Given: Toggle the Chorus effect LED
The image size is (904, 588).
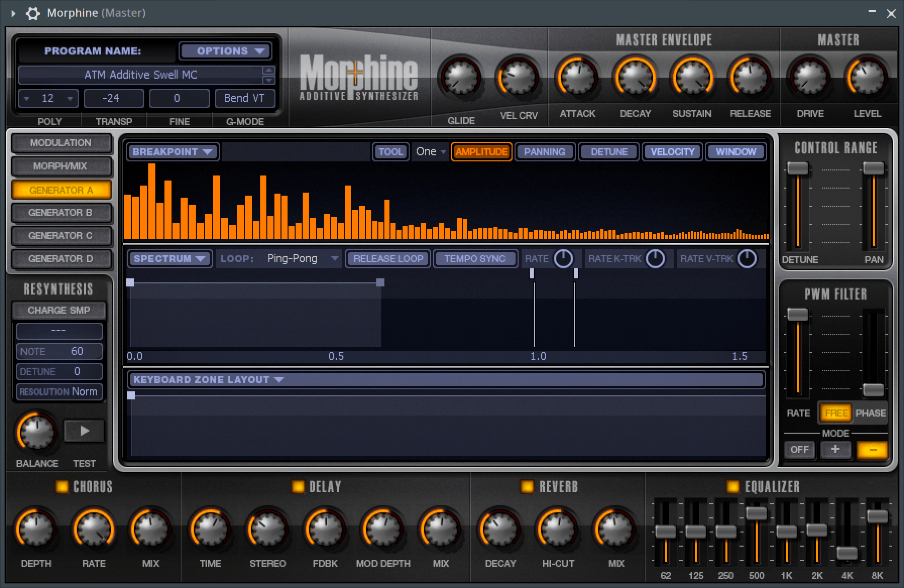Looking at the screenshot, I should [x=62, y=487].
